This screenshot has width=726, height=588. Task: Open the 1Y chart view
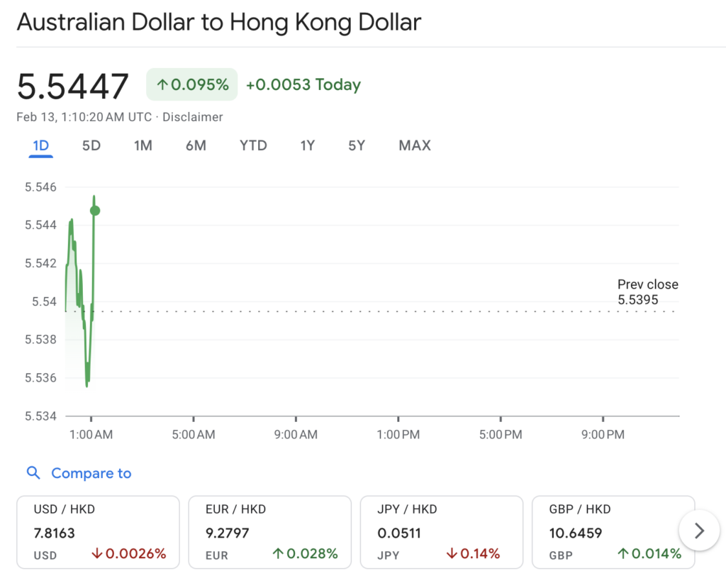(x=307, y=145)
